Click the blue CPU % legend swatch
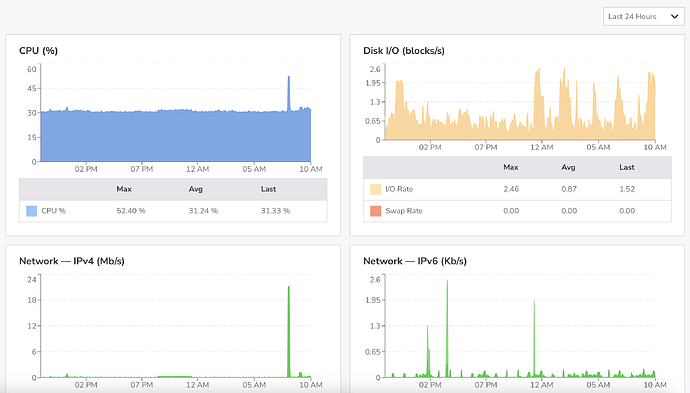Viewport: 690px width, 393px height. pos(32,211)
